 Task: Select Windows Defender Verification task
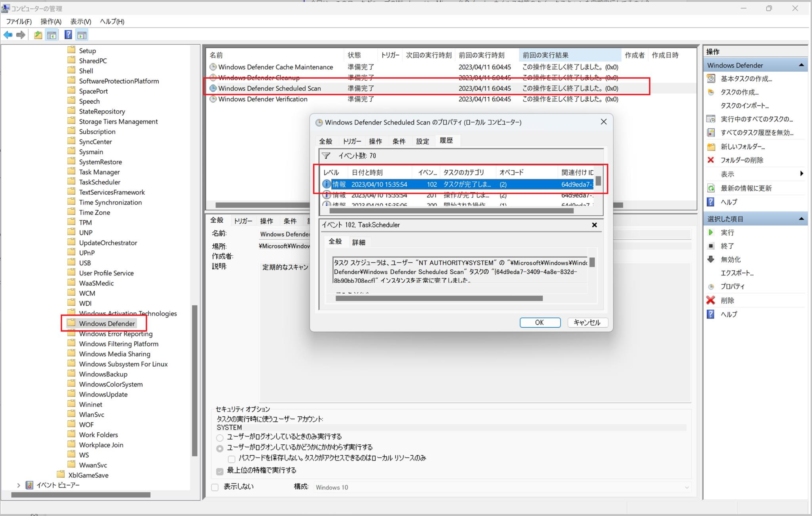click(263, 99)
